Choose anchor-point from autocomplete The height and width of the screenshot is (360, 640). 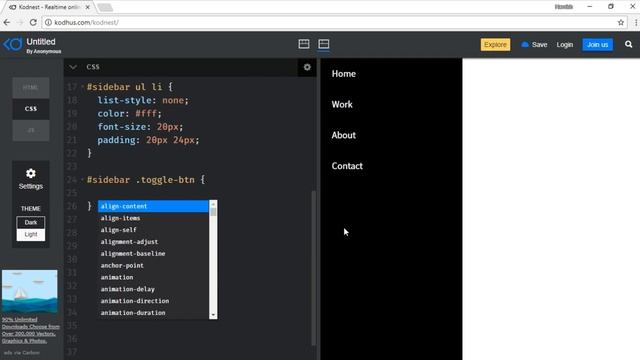[153, 265]
